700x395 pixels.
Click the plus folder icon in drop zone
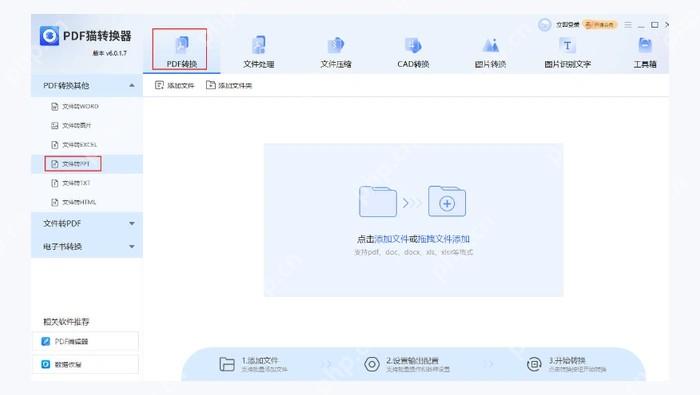coord(447,202)
